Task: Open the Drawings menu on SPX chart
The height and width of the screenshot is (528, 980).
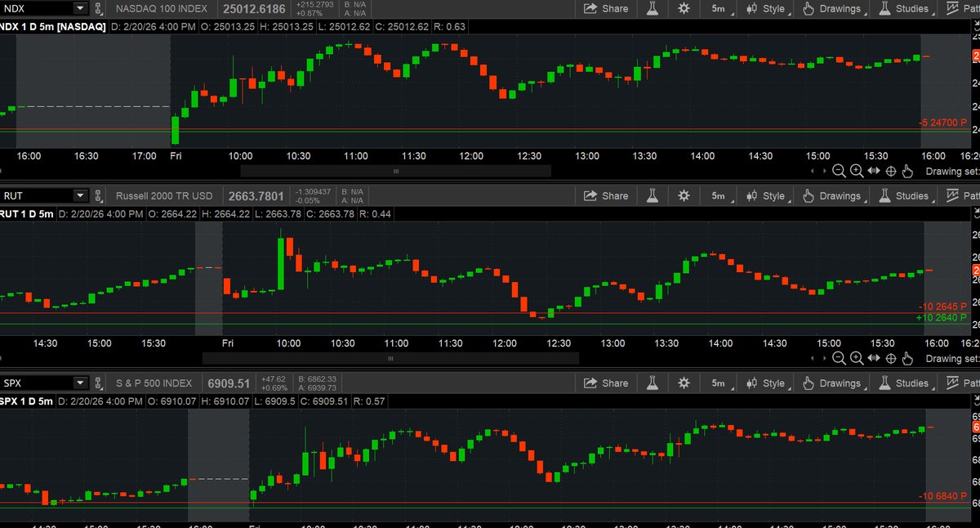Action: coord(834,383)
